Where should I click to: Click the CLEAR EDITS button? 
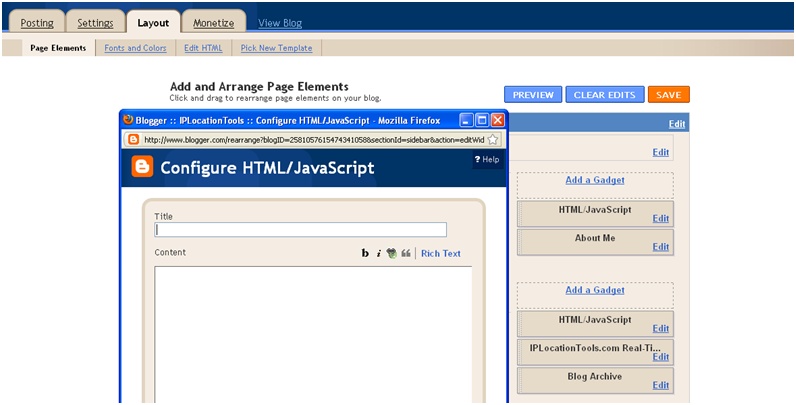point(605,94)
